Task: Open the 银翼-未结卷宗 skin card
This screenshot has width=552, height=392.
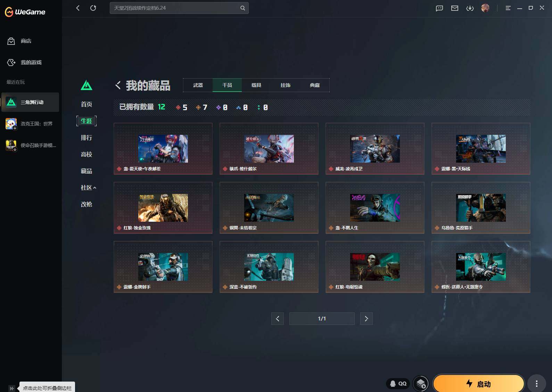Action: (x=269, y=208)
